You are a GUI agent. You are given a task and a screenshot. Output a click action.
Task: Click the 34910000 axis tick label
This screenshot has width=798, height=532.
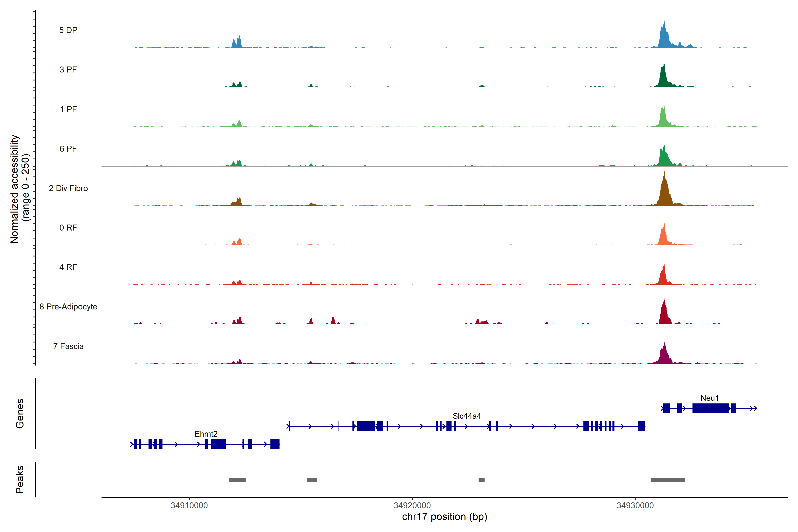pyautogui.click(x=189, y=505)
